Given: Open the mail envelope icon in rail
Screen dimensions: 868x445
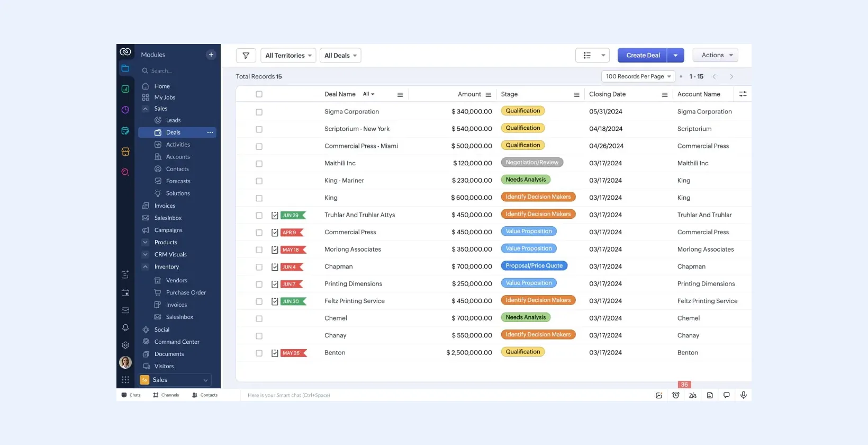Looking at the screenshot, I should coord(125,310).
